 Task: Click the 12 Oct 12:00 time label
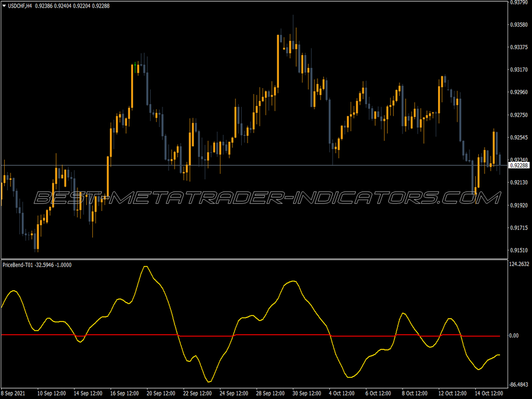click(x=452, y=394)
